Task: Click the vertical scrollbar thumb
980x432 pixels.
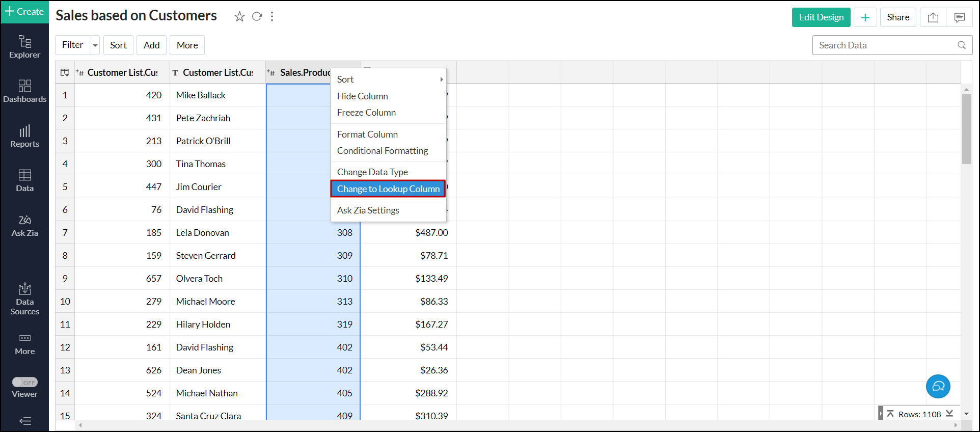Action: [966, 129]
